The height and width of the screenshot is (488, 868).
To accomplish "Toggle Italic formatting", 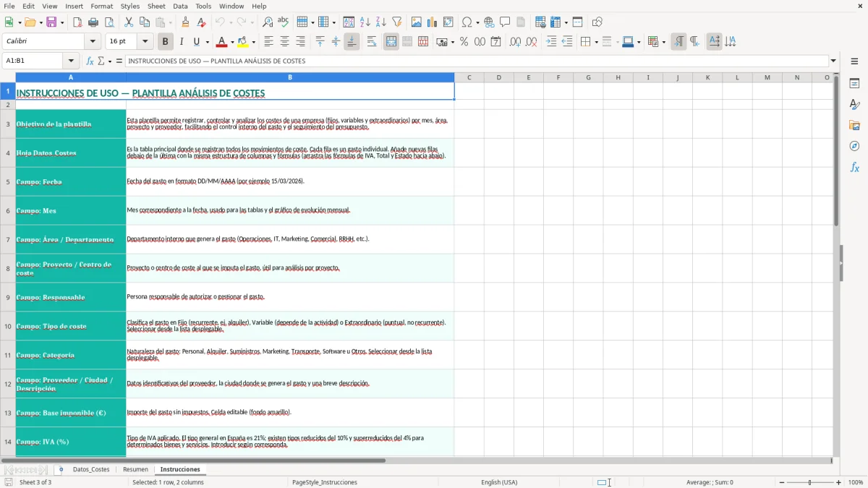I will click(182, 42).
